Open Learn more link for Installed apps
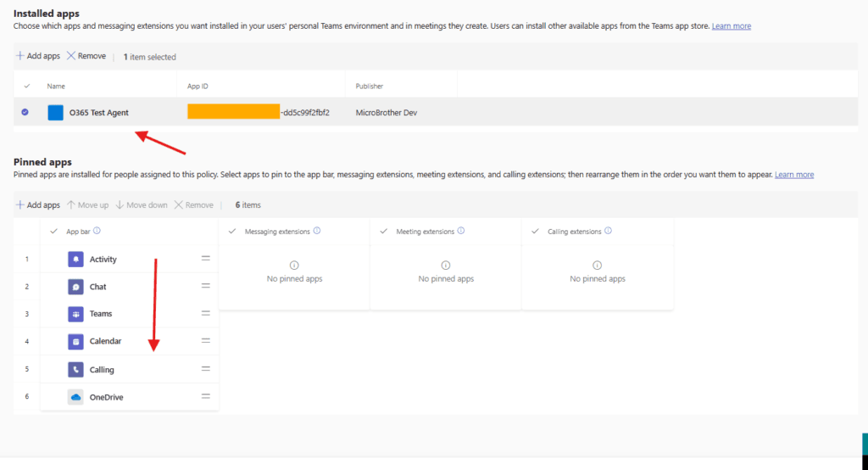Image resolution: width=868 pixels, height=470 pixels. point(731,26)
